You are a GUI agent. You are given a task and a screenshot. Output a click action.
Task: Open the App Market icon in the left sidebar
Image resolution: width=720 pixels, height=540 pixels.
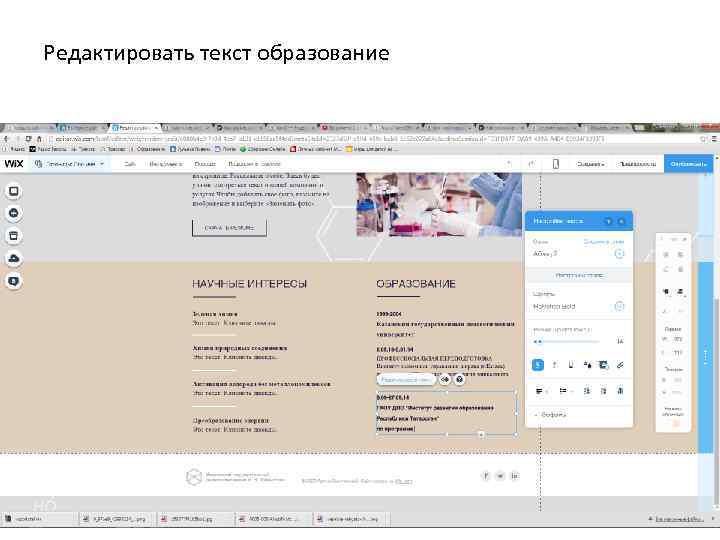click(14, 236)
